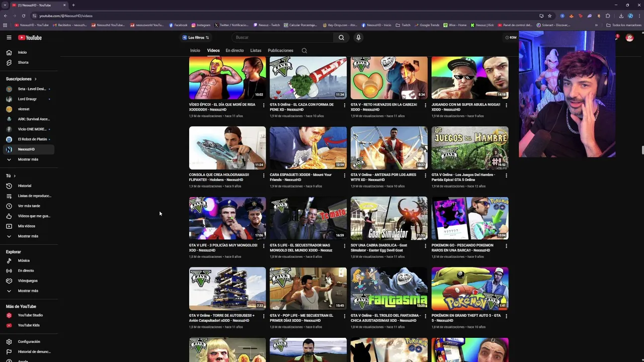This screenshot has width=644, height=362.
Task: Open TORRE DE AUTOBUSES video thumbnail
Action: pos(227,289)
